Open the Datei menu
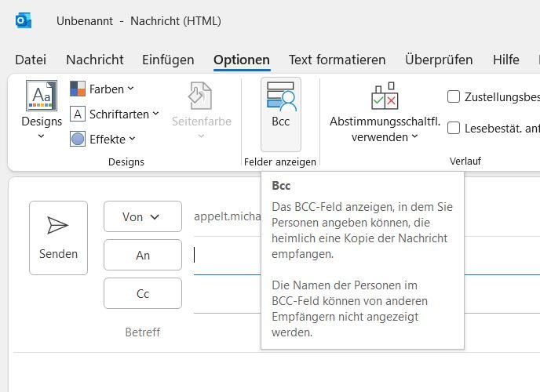The width and height of the screenshot is (540, 392). click(31, 60)
